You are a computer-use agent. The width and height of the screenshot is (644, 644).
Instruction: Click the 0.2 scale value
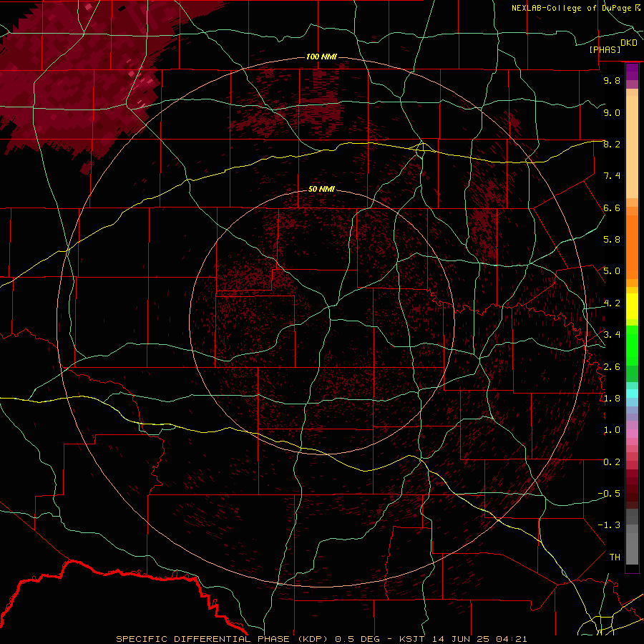(x=612, y=462)
